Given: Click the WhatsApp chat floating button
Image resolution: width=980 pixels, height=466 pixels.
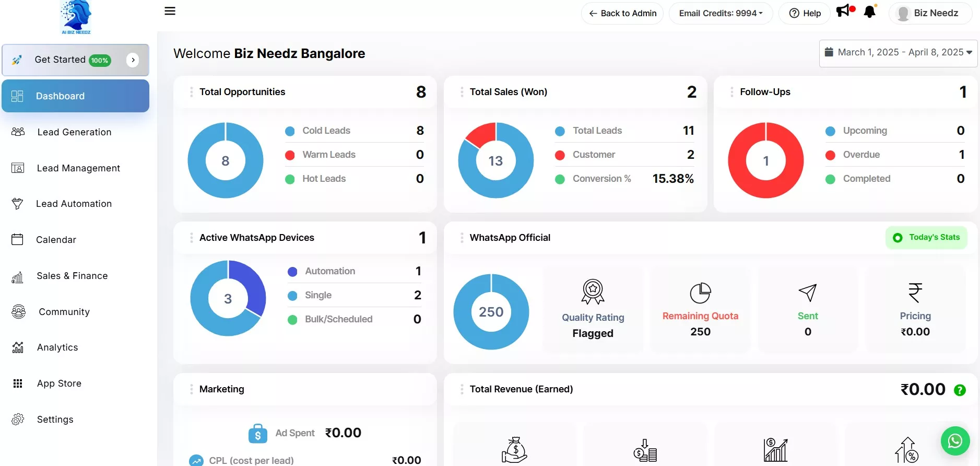Looking at the screenshot, I should click(955, 441).
